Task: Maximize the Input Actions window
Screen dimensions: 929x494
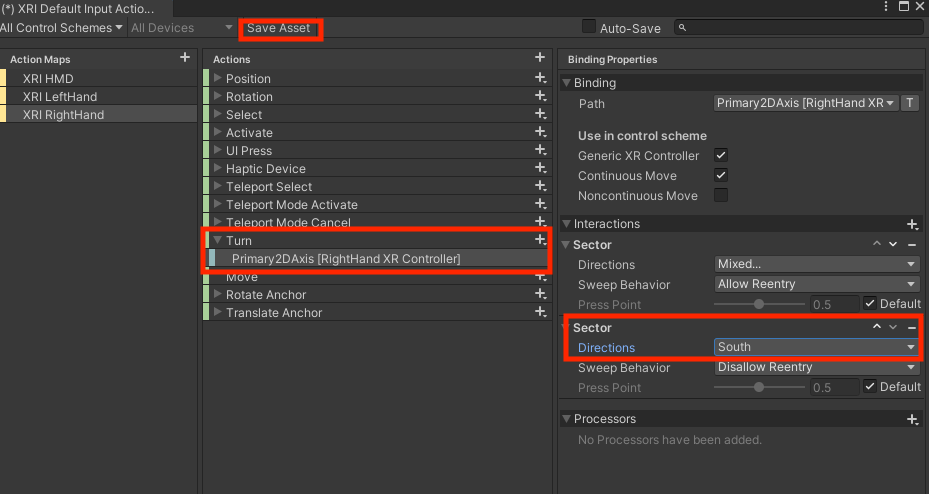Action: 904,7
